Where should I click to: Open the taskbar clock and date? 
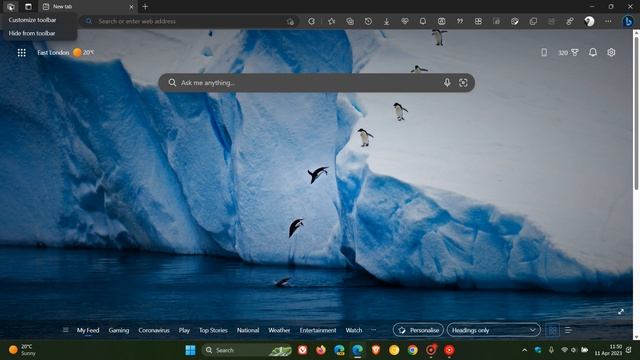click(x=608, y=350)
